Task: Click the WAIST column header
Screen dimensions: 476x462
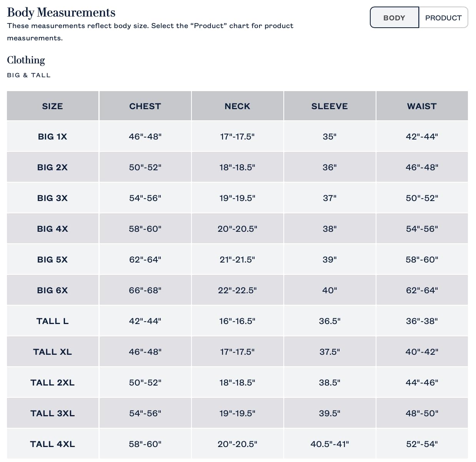Action: point(422,106)
